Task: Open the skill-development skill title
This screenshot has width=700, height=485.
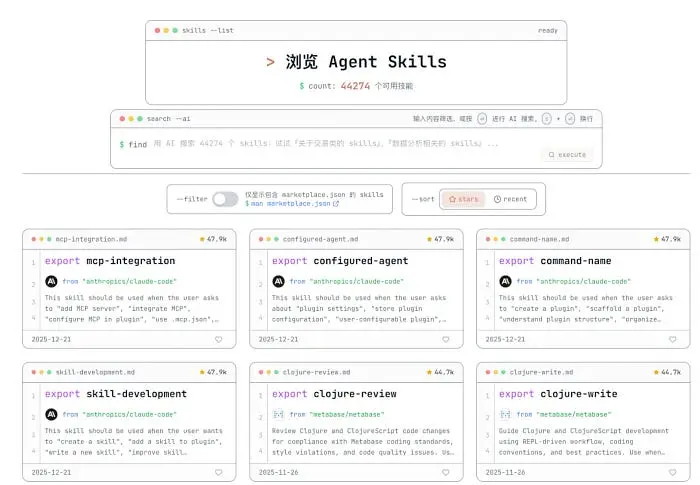Action: point(115,394)
